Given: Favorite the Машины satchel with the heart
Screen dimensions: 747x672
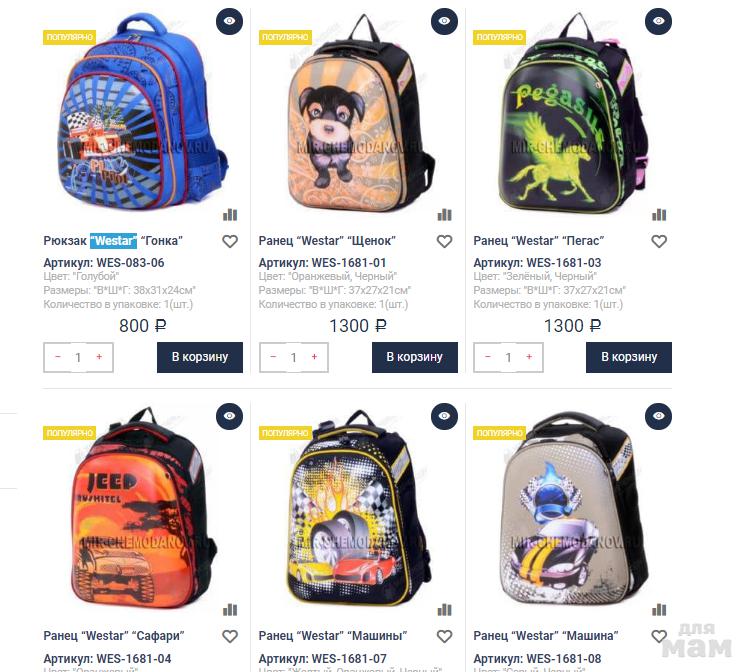Looking at the screenshot, I should point(444,636).
